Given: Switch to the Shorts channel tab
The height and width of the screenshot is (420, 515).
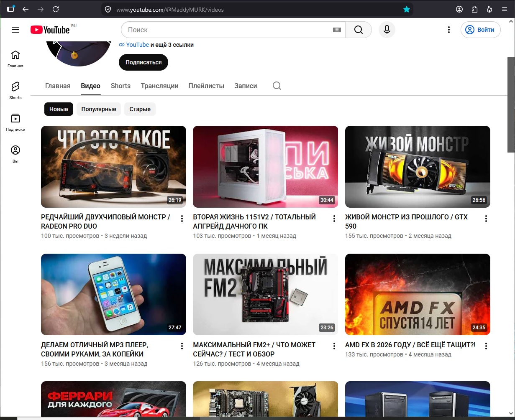Looking at the screenshot, I should tap(120, 86).
